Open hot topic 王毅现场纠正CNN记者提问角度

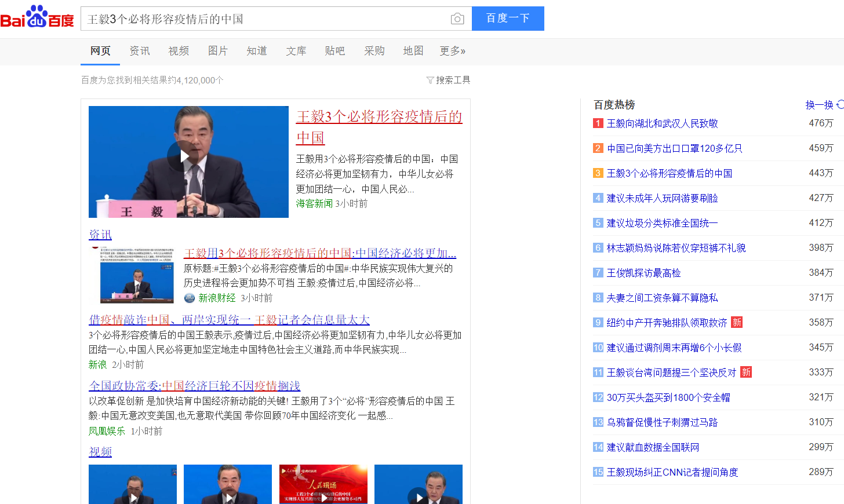coord(672,472)
